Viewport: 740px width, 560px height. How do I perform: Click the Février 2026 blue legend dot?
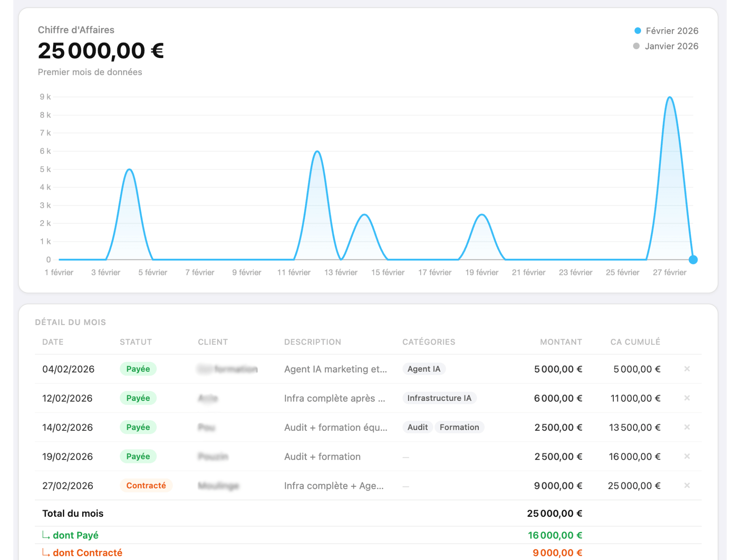pyautogui.click(x=638, y=31)
